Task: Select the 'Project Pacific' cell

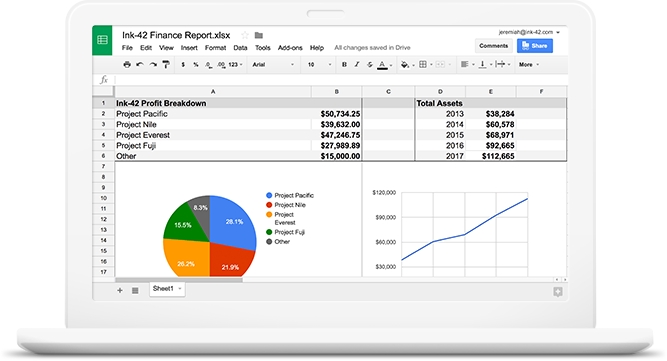Action: 213,114
